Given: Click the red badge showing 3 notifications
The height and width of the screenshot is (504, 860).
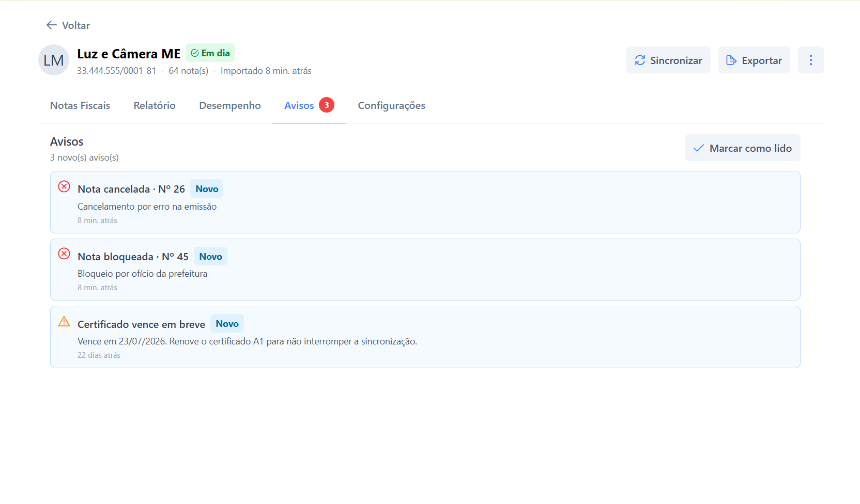Looking at the screenshot, I should [327, 105].
